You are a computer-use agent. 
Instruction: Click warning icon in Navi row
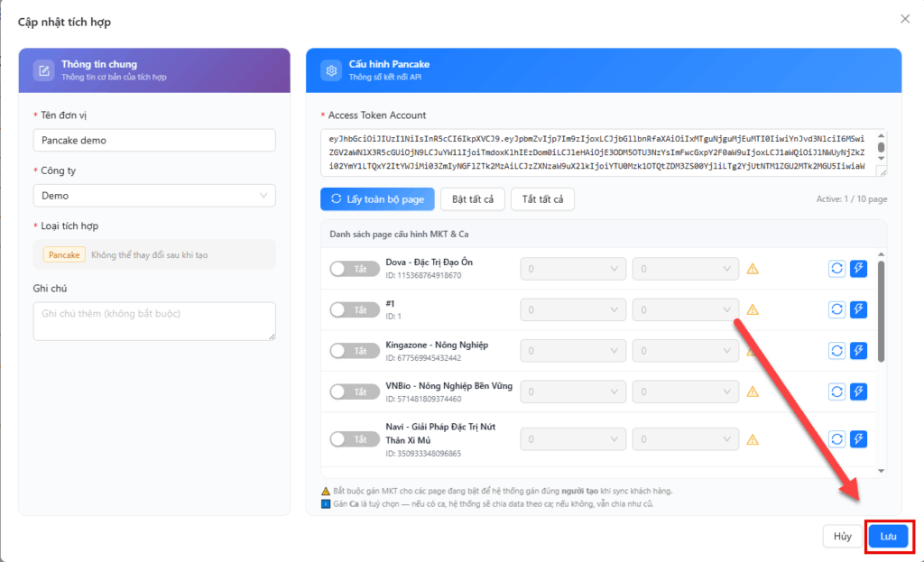pyautogui.click(x=753, y=439)
